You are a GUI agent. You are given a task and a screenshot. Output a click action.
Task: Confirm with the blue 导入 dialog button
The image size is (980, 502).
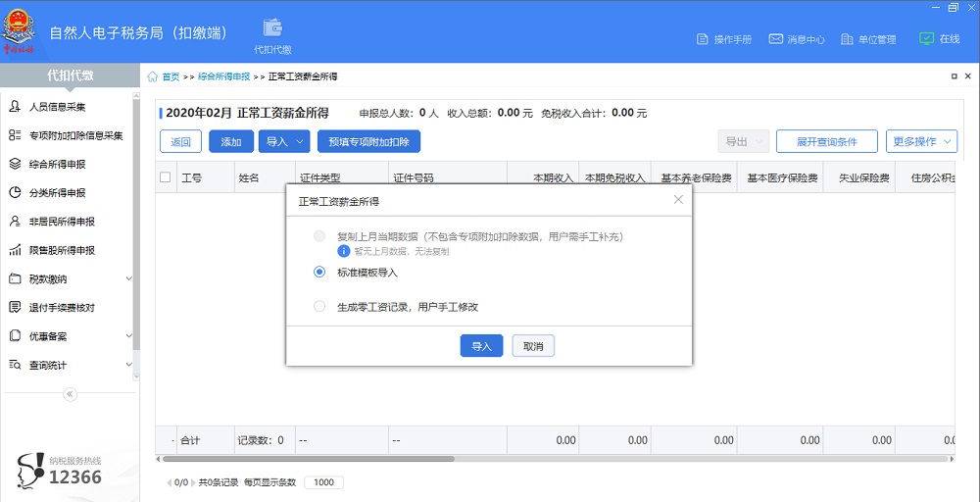pos(481,346)
